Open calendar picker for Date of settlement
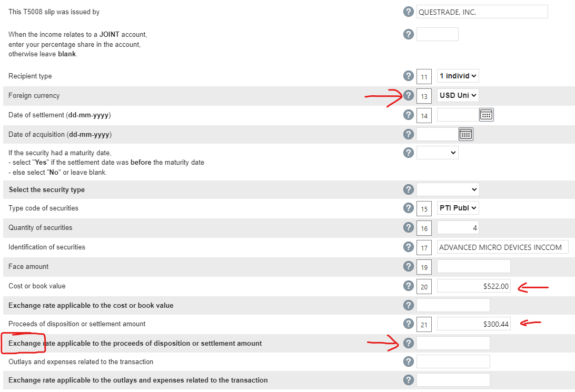Screen dimensions: 575x392 pos(486,115)
